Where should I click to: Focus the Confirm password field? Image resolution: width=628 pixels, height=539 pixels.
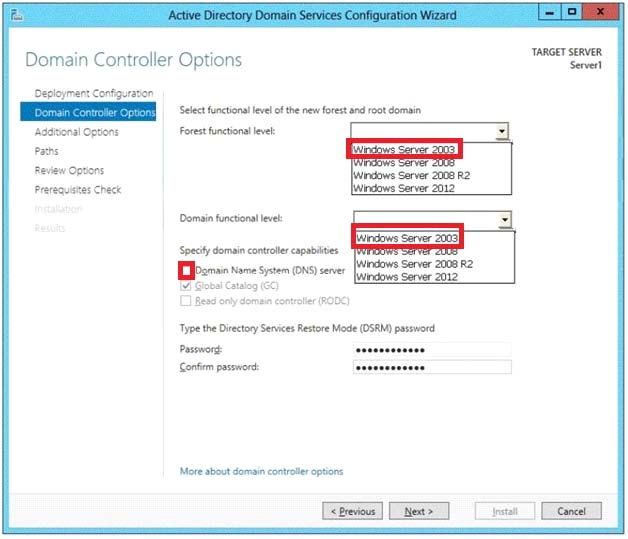click(x=432, y=367)
